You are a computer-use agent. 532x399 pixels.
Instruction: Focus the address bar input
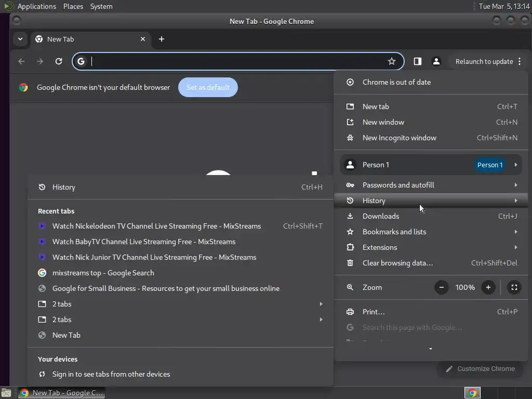click(x=237, y=61)
